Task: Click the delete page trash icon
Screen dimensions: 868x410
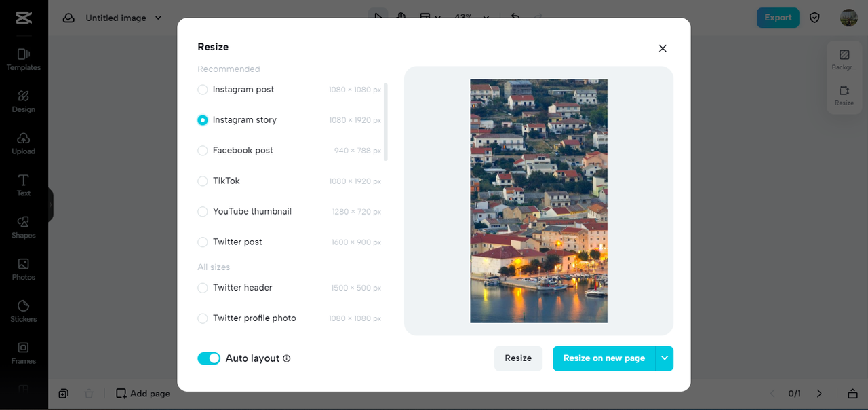Action: [x=88, y=394]
